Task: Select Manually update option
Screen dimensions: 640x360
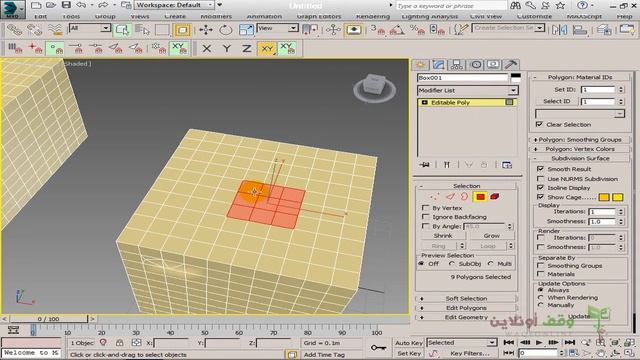Action: (541, 305)
